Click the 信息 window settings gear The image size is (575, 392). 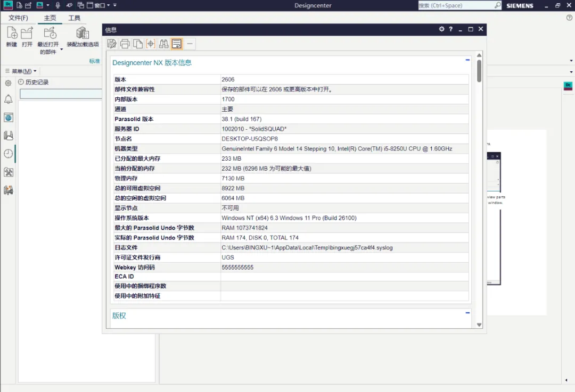click(441, 29)
